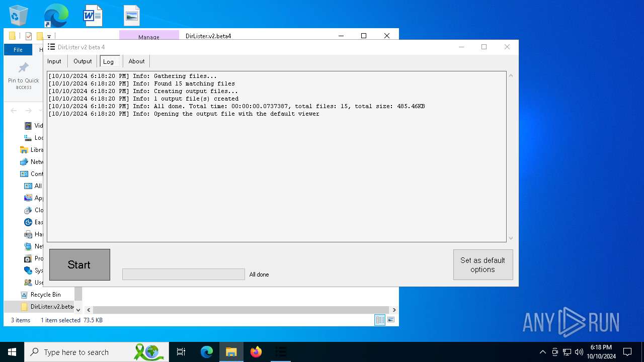Screen dimensions: 644x362
Task: Open the Customize Quick Access Toolbar dropdown arrow
Action: click(x=49, y=36)
